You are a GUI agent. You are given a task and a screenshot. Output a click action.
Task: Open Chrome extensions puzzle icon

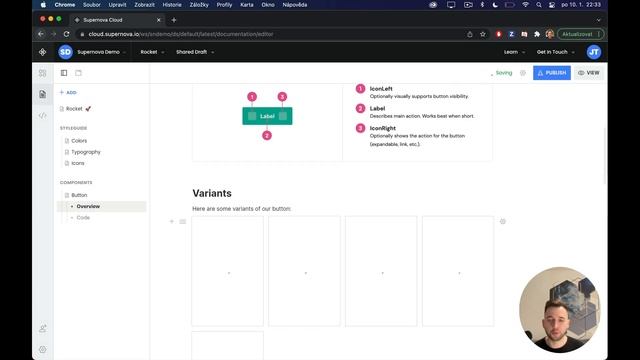[537, 34]
